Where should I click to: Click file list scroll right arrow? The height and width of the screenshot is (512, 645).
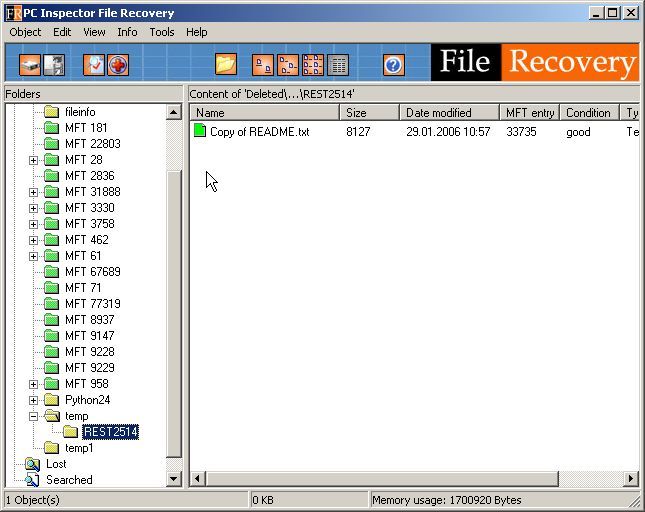(631, 479)
